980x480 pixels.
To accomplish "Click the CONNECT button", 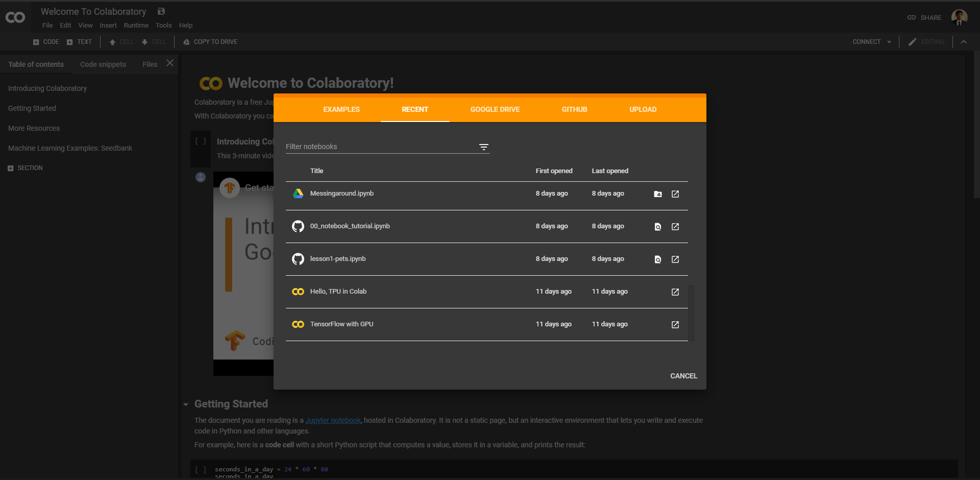I will [x=867, y=42].
